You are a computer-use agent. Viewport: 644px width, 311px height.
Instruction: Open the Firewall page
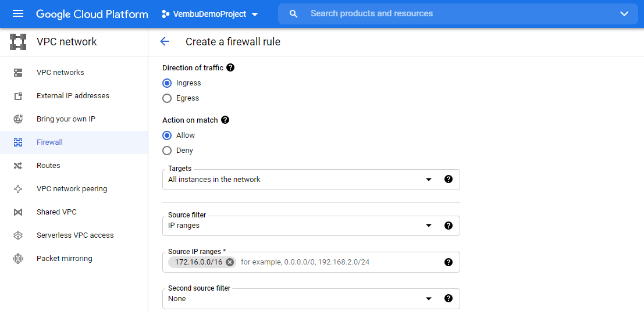[74, 142]
